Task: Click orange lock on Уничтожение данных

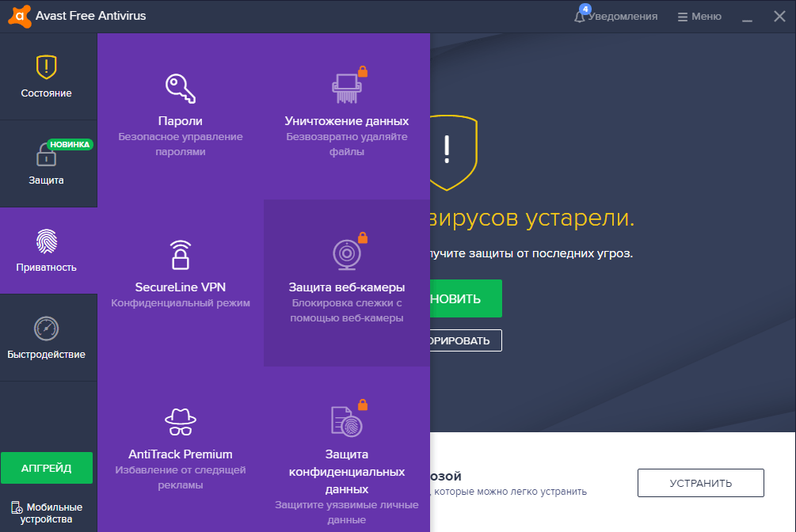Action: pos(363,71)
